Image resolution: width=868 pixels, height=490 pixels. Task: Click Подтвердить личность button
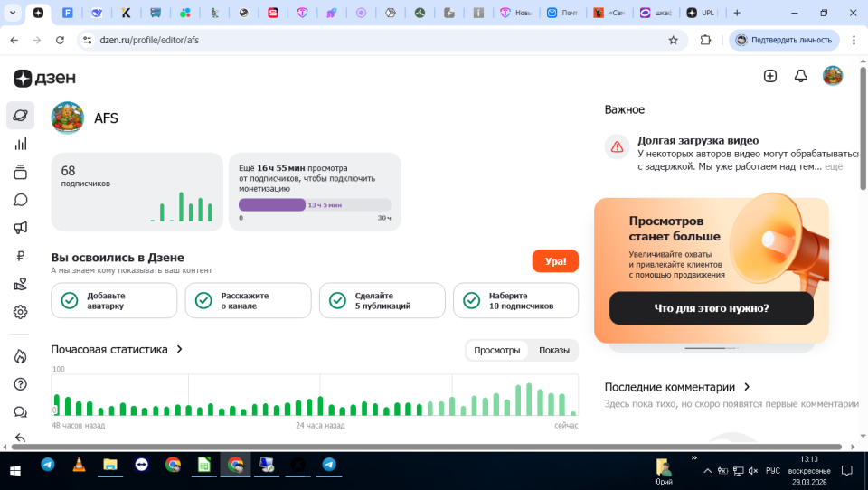[x=785, y=40]
